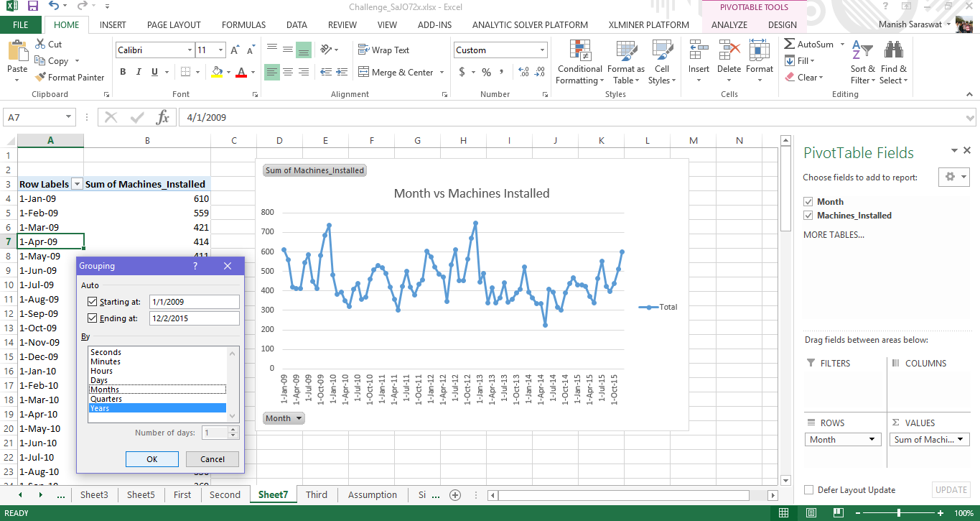Select Quarters in the grouping By list

tap(106, 399)
